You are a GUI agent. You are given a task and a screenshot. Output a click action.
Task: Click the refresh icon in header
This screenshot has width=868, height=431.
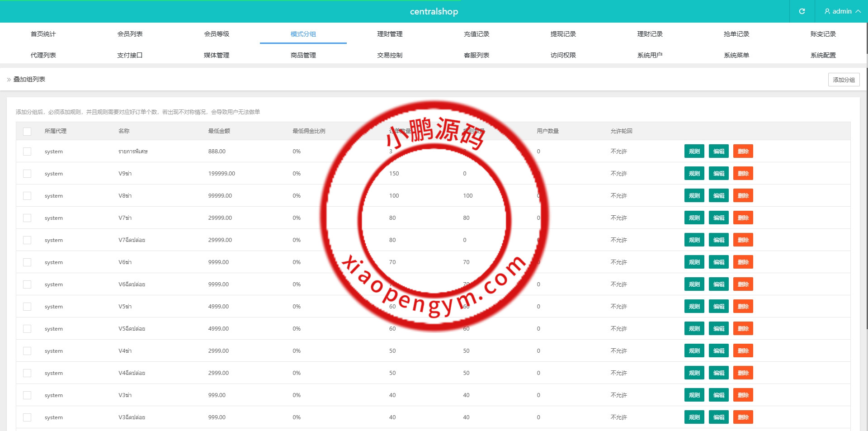point(802,11)
